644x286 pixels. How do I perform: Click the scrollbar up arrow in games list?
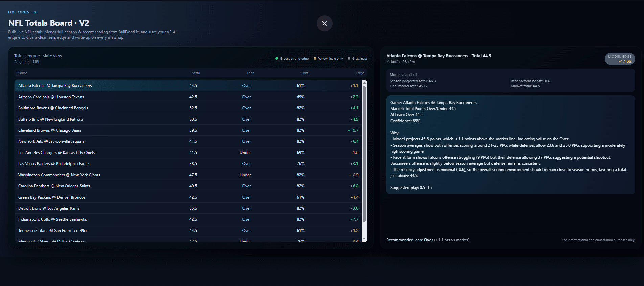point(364,83)
